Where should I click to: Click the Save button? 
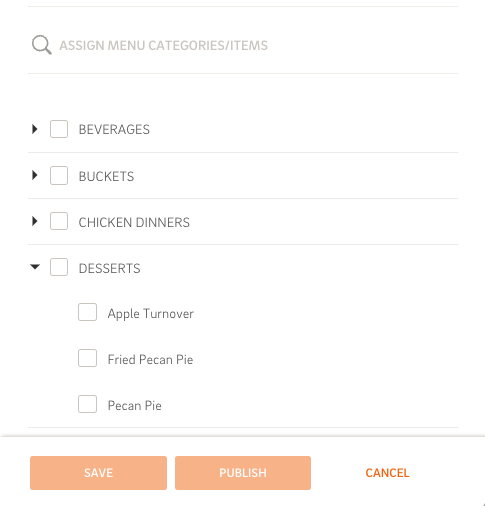tap(98, 473)
